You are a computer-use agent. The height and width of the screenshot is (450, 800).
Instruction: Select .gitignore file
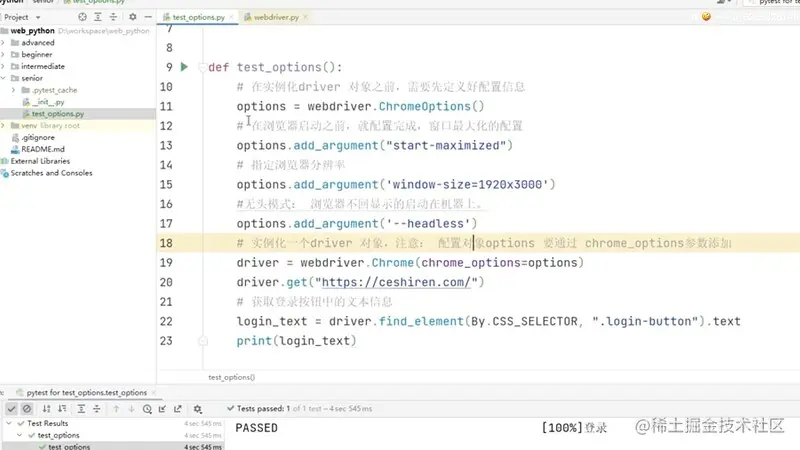pyautogui.click(x=38, y=137)
